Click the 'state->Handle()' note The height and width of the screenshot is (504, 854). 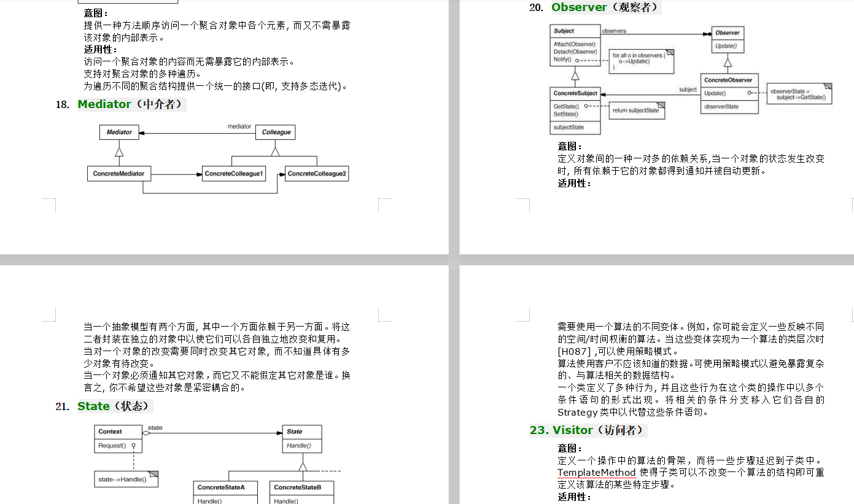[x=126, y=479]
